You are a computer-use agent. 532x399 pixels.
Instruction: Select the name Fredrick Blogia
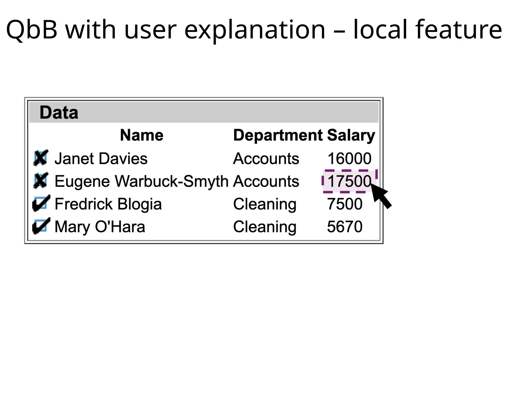tap(108, 204)
